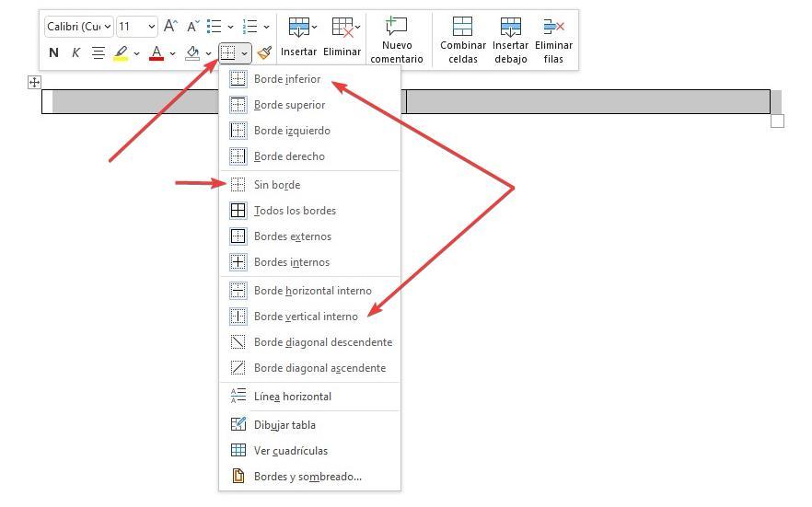Click the table move handle

click(34, 82)
